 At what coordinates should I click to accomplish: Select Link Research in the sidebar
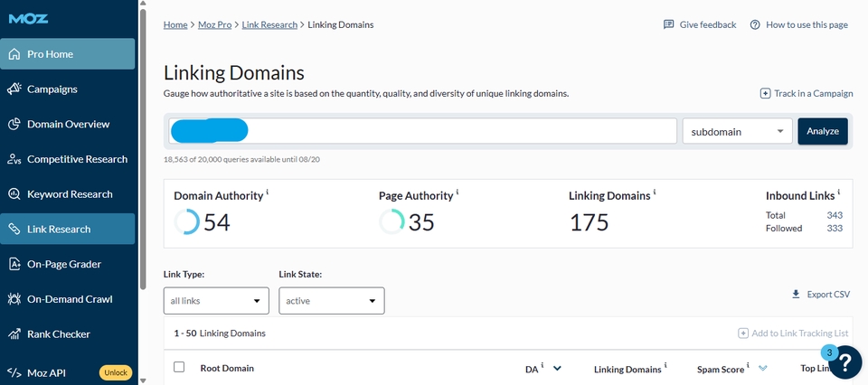68,229
